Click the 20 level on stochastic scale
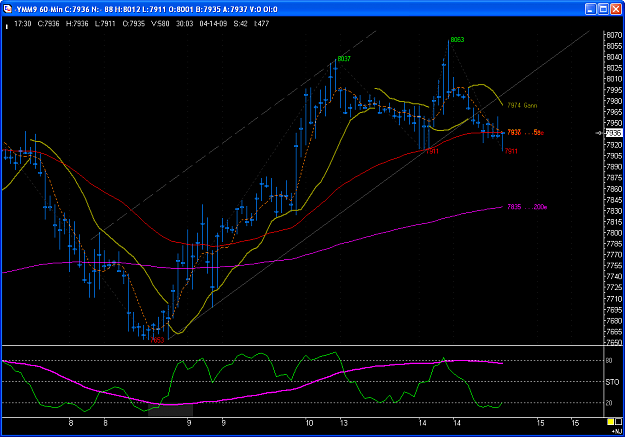The image size is (625, 437). click(x=609, y=403)
